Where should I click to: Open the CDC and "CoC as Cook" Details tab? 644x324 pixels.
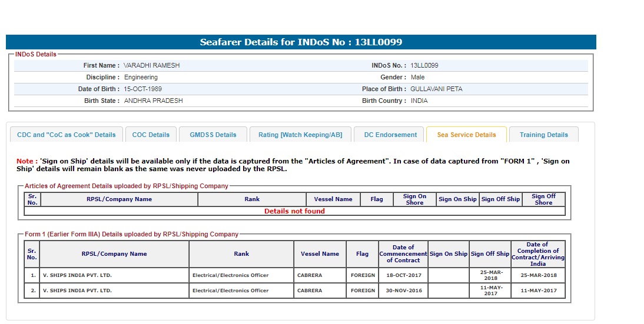point(67,135)
